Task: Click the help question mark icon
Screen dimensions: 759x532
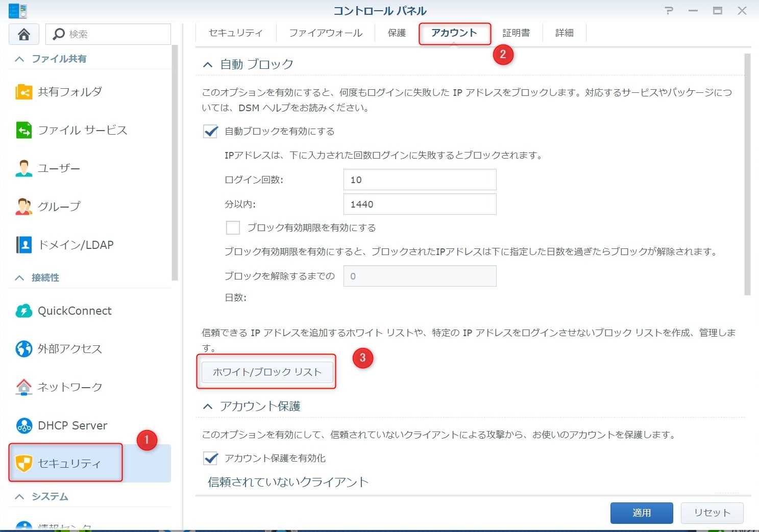Action: point(669,11)
